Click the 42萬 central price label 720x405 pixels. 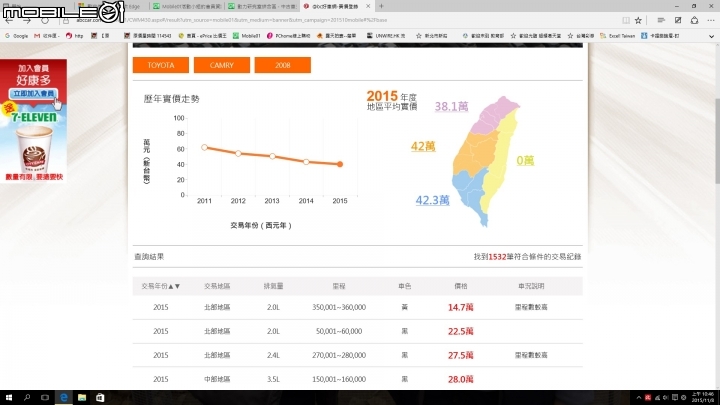pyautogui.click(x=423, y=146)
